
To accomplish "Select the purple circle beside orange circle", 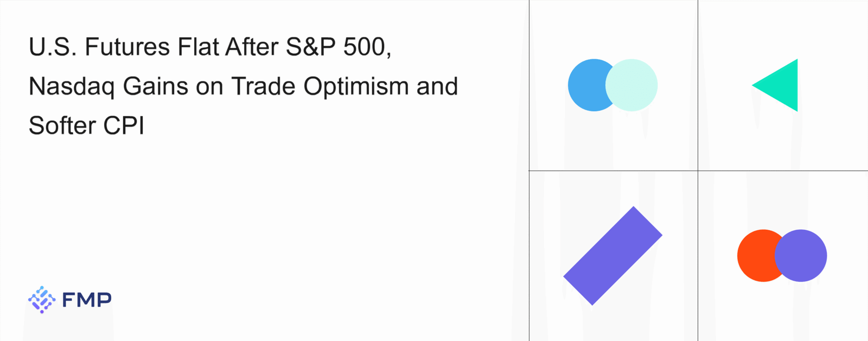I will (804, 256).
